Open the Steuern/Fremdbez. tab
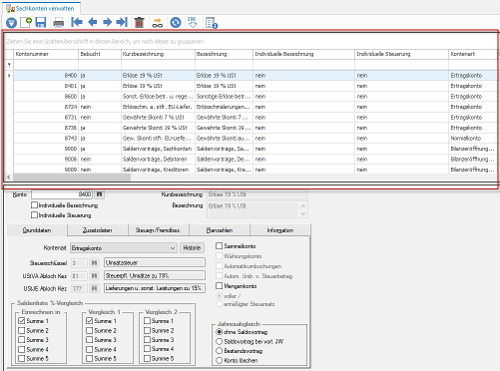Image resolution: width=500 pixels, height=371 pixels. (158, 230)
